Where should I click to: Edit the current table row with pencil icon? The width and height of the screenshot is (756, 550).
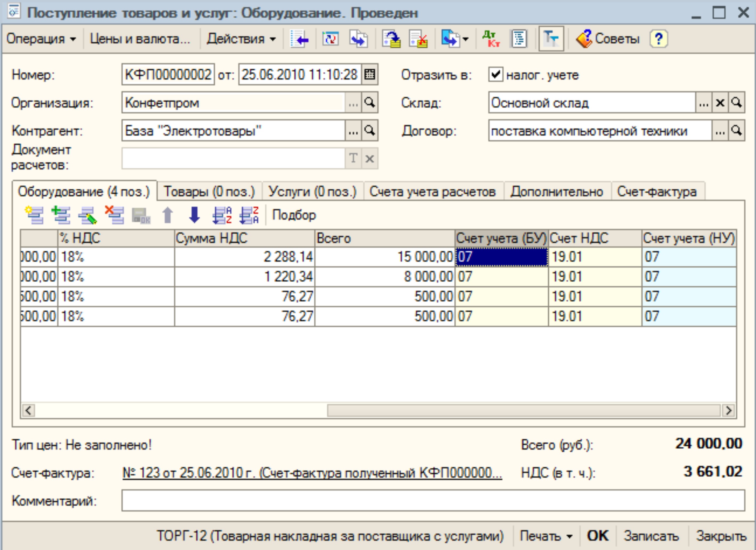coord(87,215)
